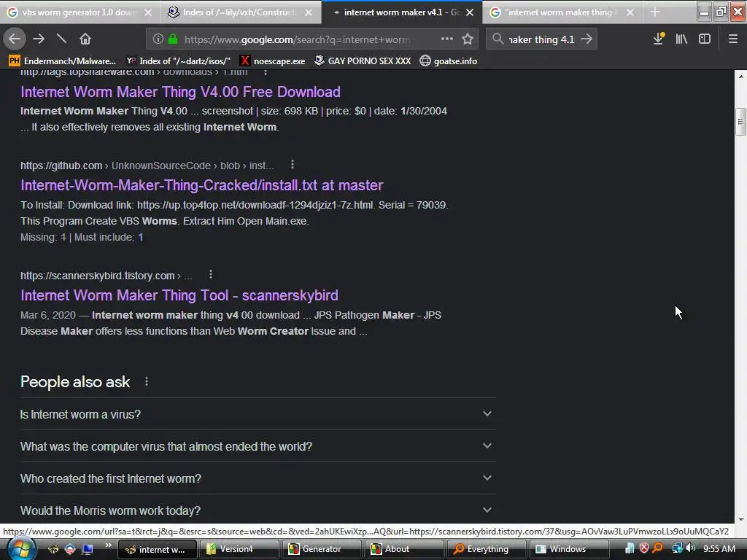The image size is (747, 560).
Task: Open 'Index of /~dartz/isos/' bookmark
Action: (178, 61)
